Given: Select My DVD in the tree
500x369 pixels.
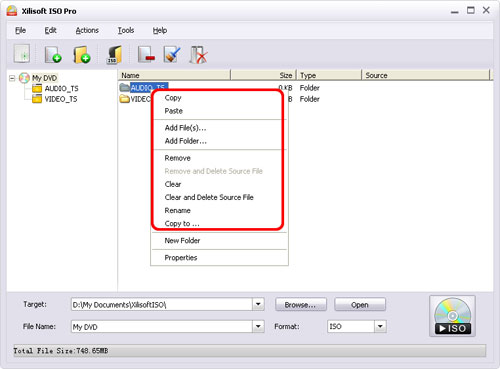Looking at the screenshot, I should click(44, 78).
